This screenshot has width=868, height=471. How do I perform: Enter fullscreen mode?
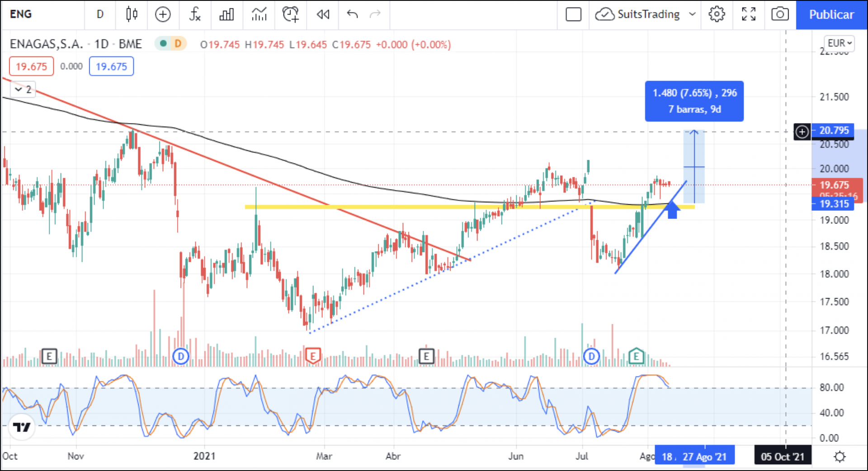point(749,14)
